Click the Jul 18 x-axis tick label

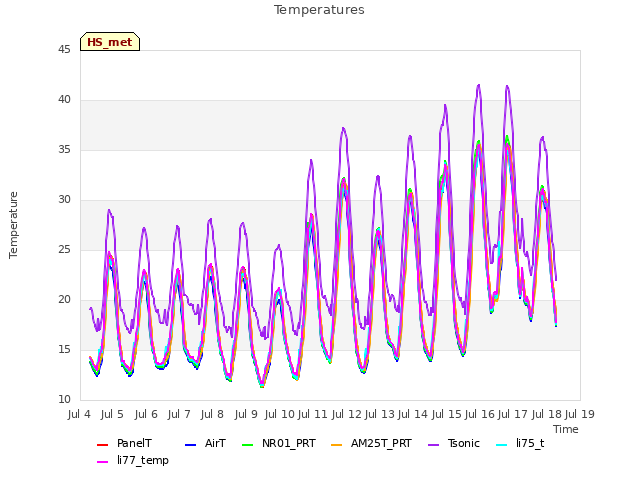(x=547, y=414)
